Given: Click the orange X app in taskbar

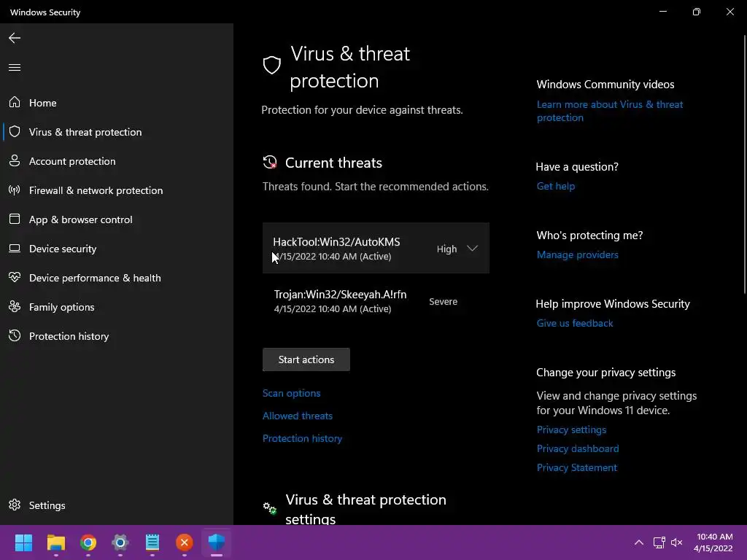Looking at the screenshot, I should click(x=185, y=542).
